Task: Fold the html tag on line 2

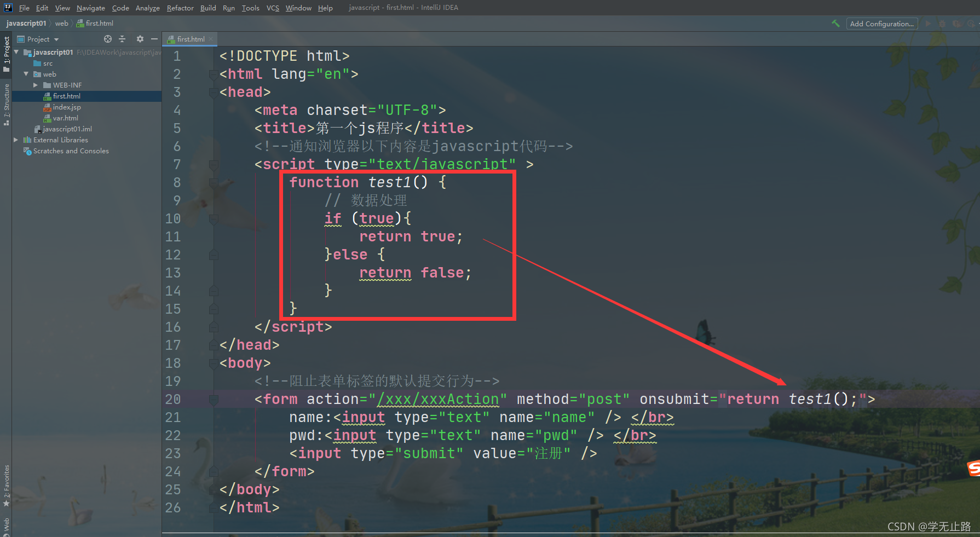Action: [214, 74]
